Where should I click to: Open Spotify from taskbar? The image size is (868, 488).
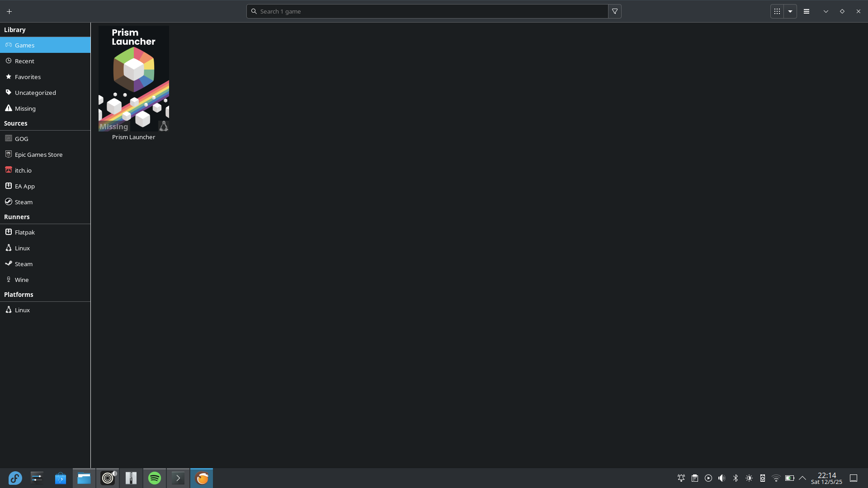point(155,478)
